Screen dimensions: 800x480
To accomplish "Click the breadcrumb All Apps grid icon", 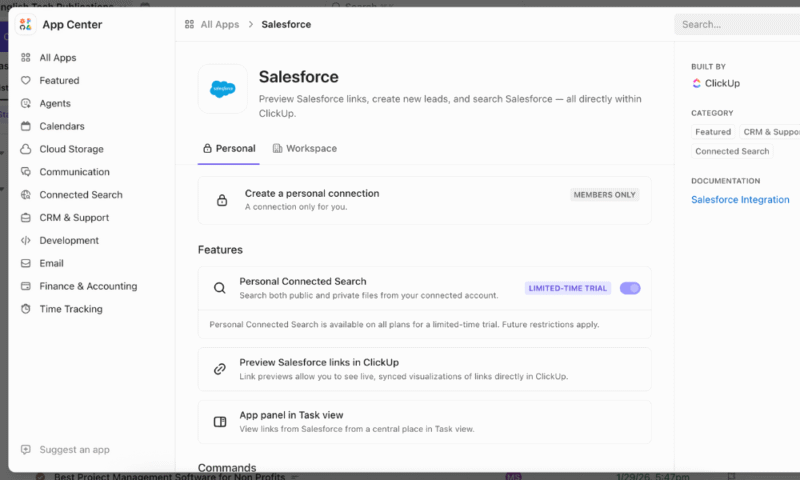I will (189, 24).
